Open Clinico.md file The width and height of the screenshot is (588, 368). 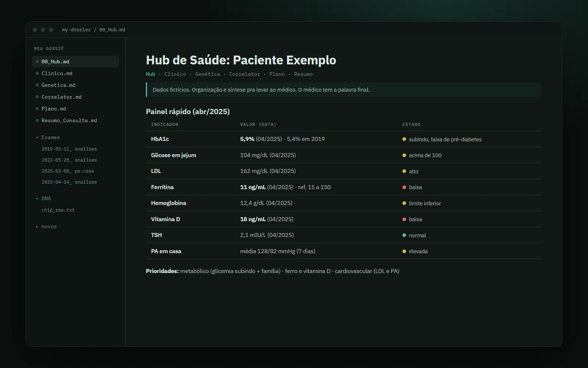pyautogui.click(x=75, y=73)
